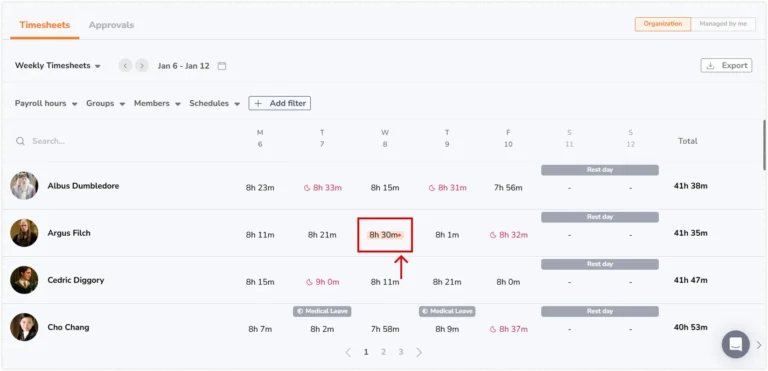
Task: Switch to Approvals tab
Action: tap(111, 25)
